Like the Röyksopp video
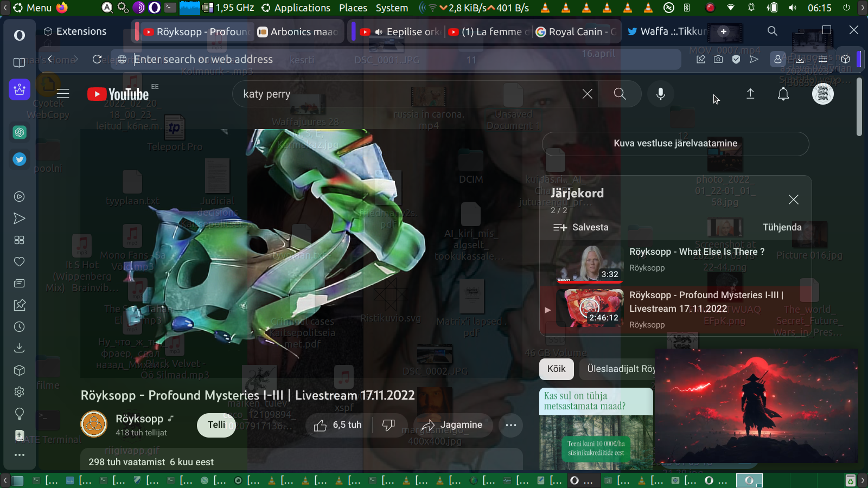This screenshot has height=488, width=868. point(337,425)
